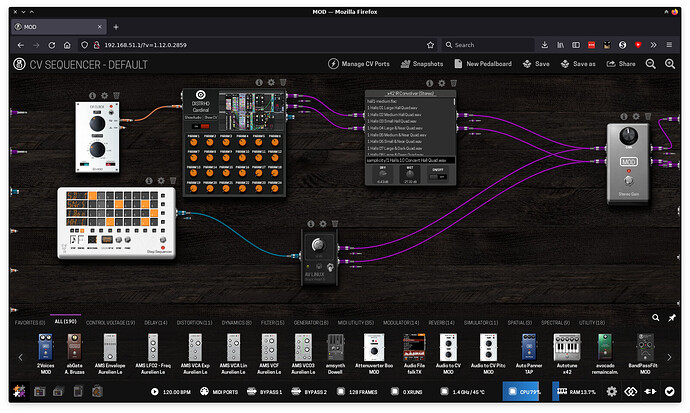The image size is (690, 413).
Task: Select MIDI UTILITY (35) category
Action: pos(356,323)
